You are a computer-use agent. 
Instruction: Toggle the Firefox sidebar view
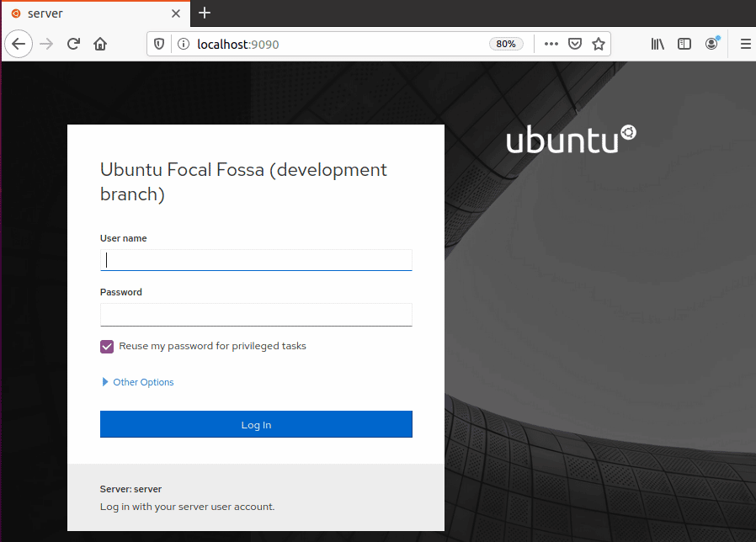[684, 44]
